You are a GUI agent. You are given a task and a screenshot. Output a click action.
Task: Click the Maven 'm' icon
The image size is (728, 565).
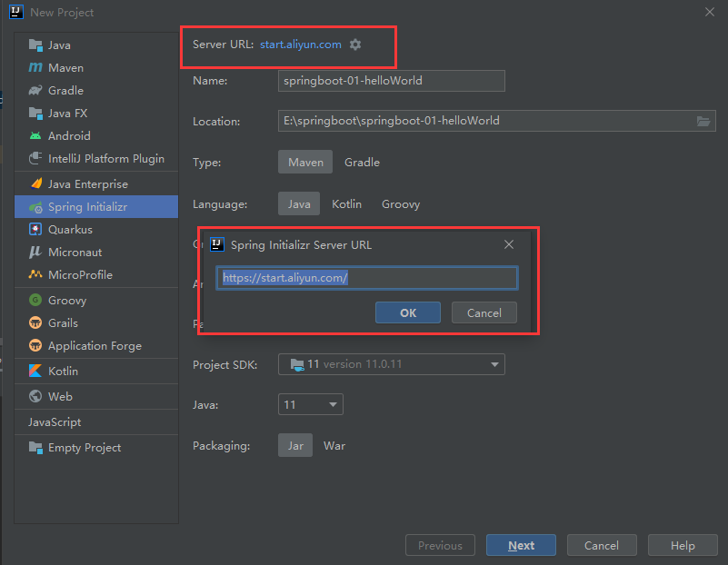click(35, 68)
